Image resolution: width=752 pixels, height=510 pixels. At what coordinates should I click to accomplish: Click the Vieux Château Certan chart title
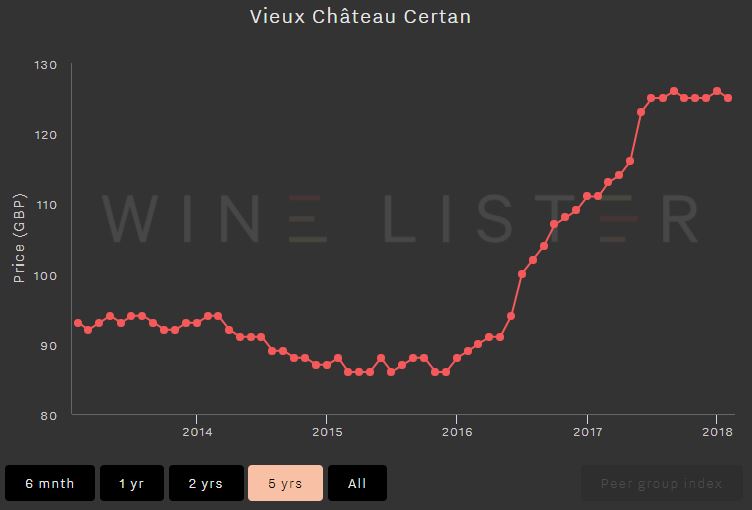point(360,17)
